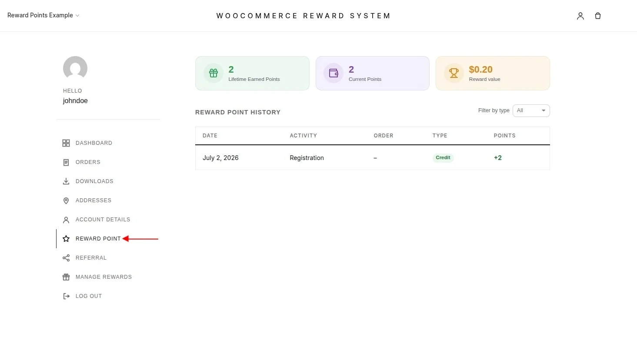Open the Filter by type dropdown
Viewport: 637px width, 364px height.
tap(531, 110)
